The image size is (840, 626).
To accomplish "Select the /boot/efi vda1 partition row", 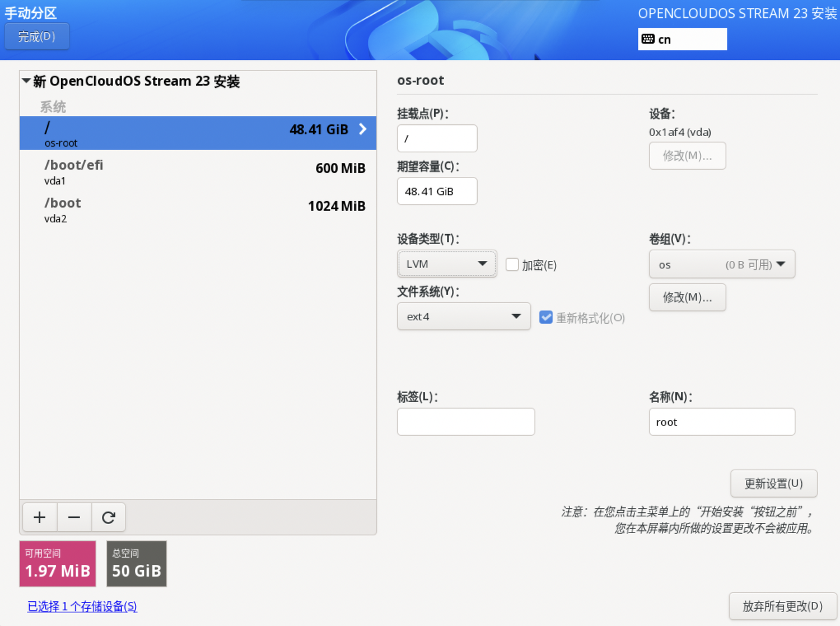I will coord(198,171).
